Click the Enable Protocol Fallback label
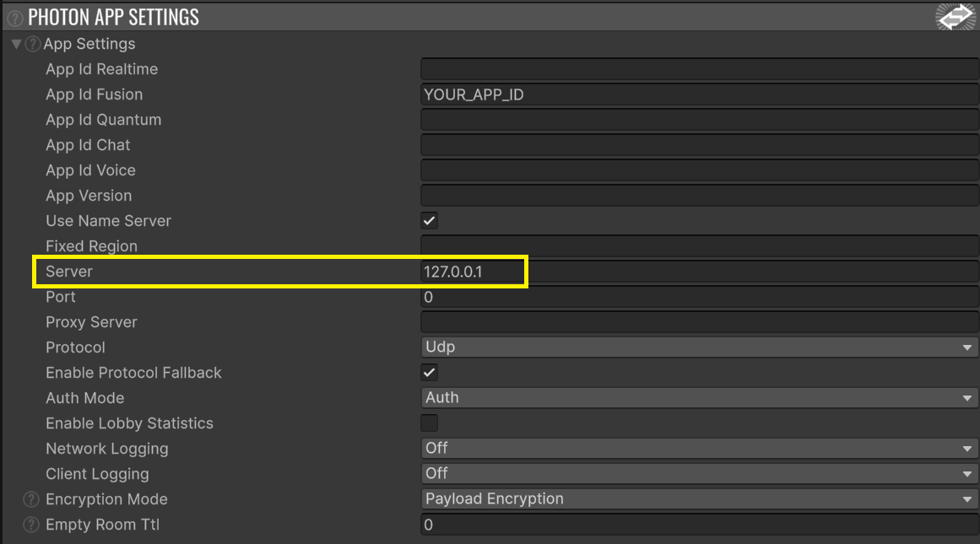Viewport: 980px width, 544px height. click(133, 373)
